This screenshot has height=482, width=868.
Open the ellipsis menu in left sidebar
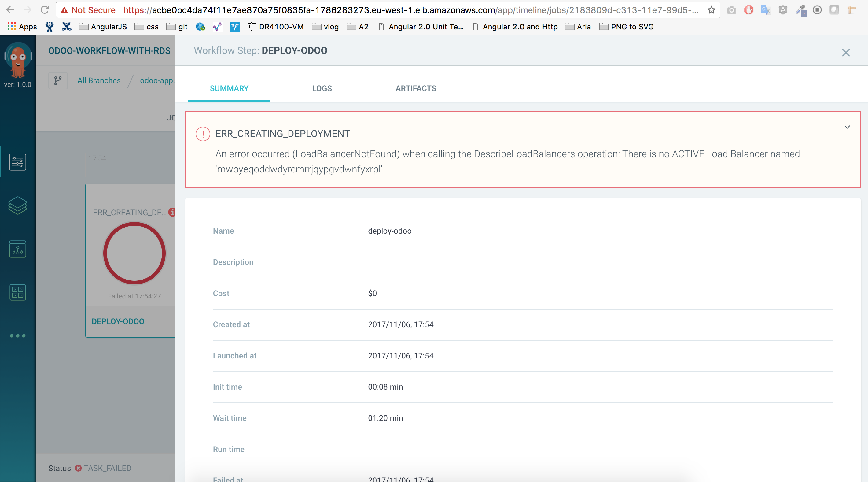click(x=17, y=336)
